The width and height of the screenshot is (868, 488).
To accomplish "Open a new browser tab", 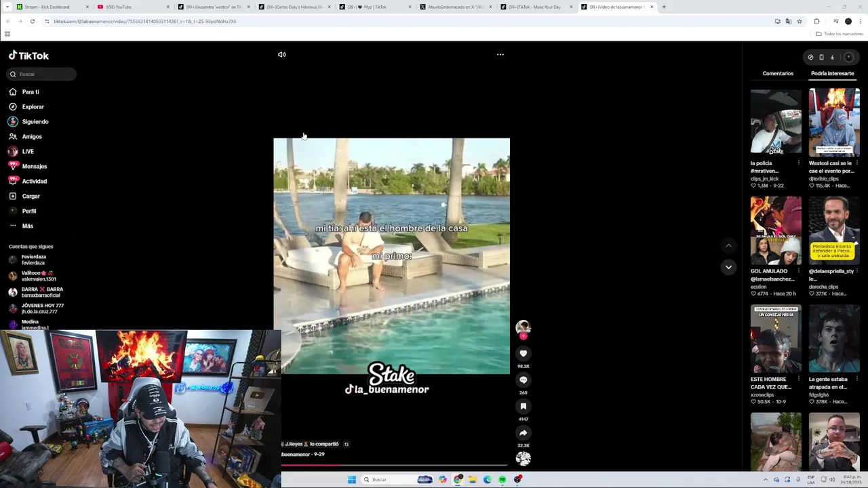I will (664, 7).
